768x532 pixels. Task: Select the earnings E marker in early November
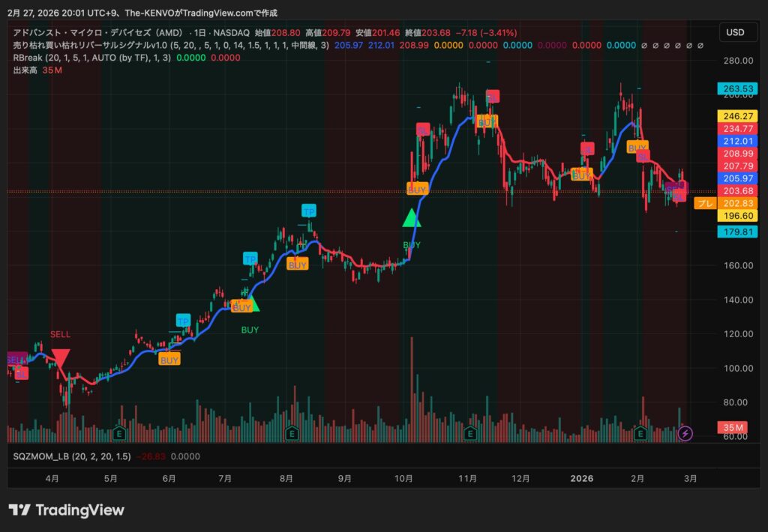(470, 433)
